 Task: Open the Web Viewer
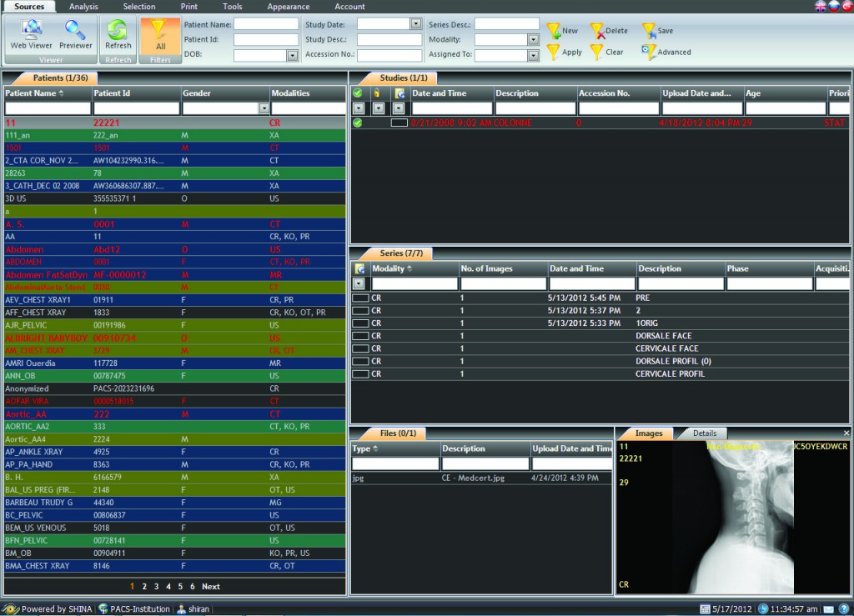pos(31,35)
